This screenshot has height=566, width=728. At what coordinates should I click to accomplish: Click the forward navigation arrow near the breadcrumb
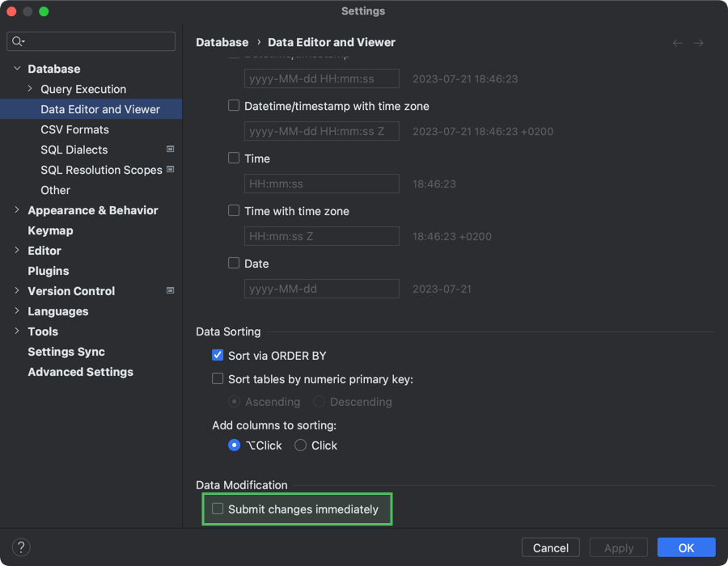tap(700, 43)
